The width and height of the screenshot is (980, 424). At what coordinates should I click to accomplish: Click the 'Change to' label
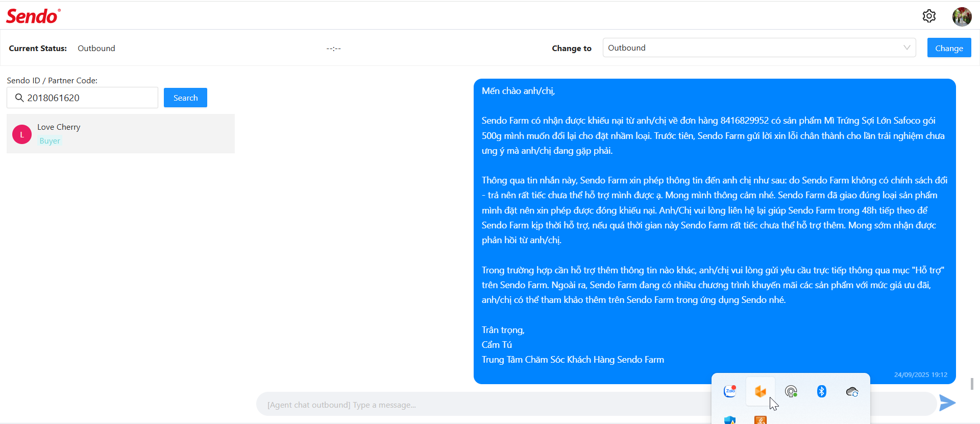click(572, 48)
